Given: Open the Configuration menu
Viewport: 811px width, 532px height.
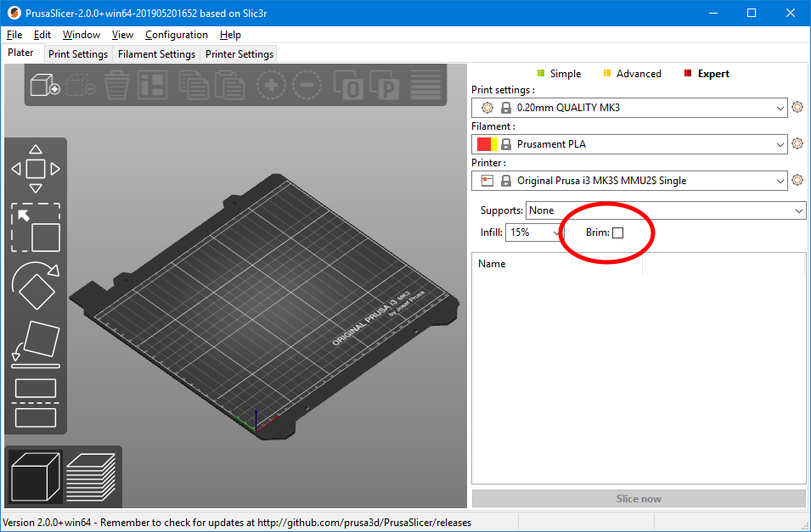Looking at the screenshot, I should [177, 35].
